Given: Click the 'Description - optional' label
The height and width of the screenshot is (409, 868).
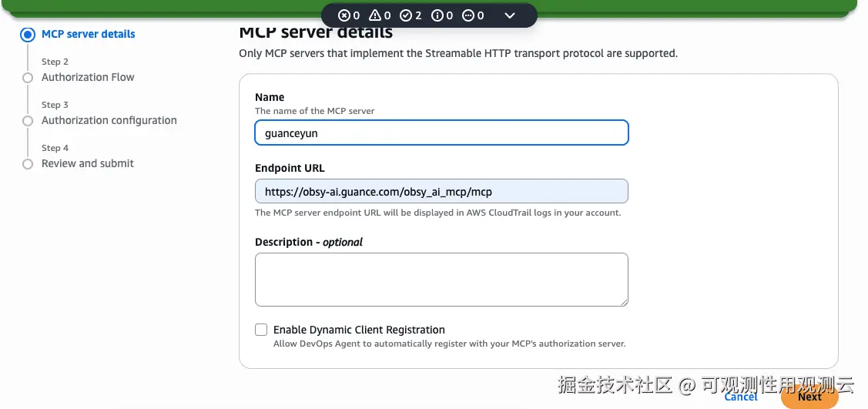Looking at the screenshot, I should click(x=309, y=242).
